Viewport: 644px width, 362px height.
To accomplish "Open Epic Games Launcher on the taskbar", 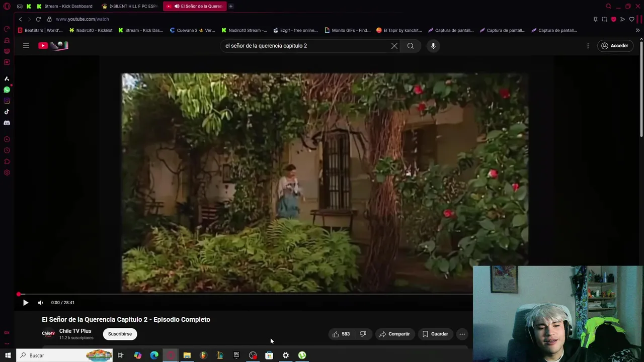I will click(x=236, y=355).
